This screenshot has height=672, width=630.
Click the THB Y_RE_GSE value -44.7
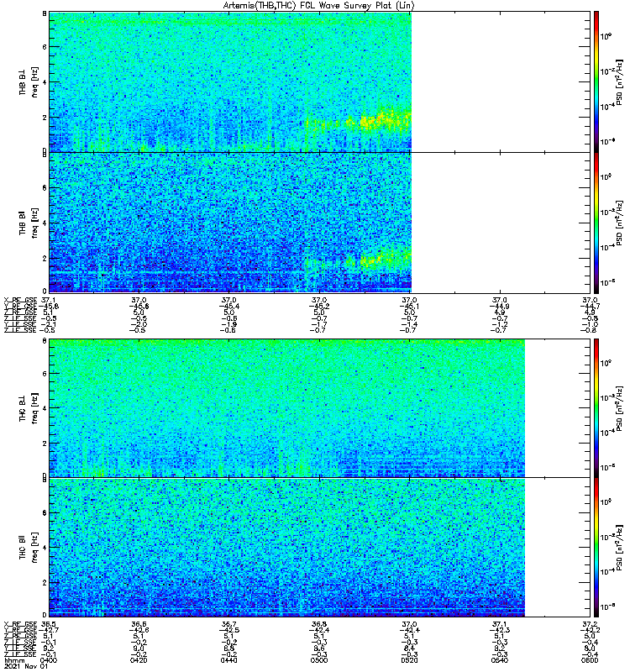click(x=590, y=307)
